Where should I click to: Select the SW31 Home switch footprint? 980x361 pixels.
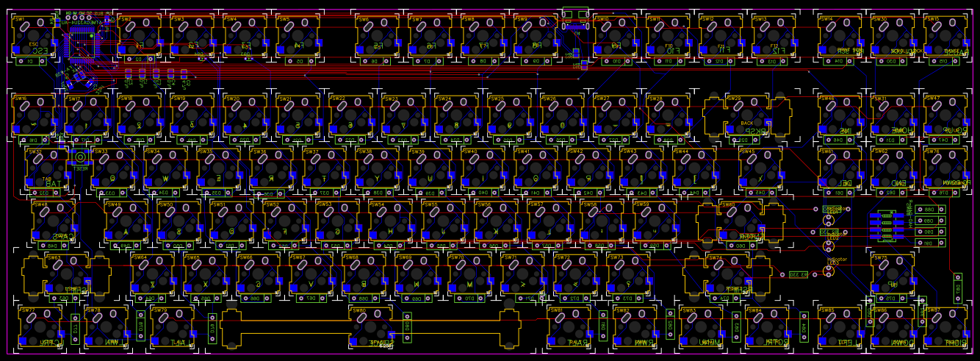point(893,115)
